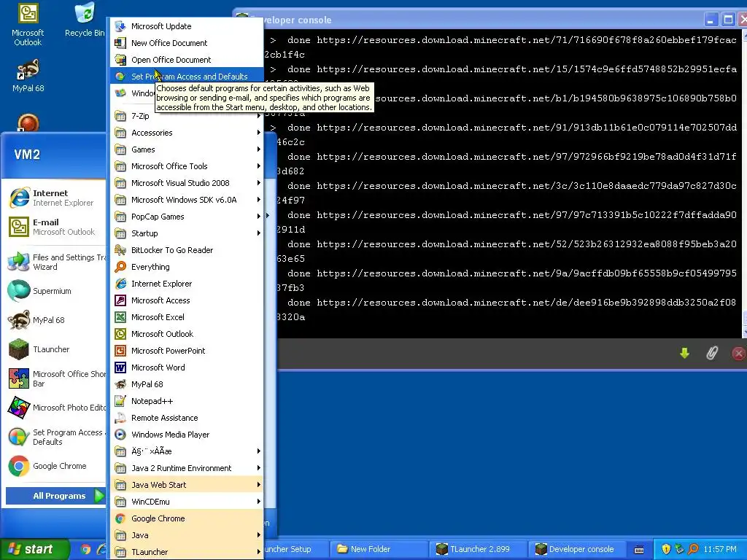Expand the Games submenu arrow
Image resolution: width=747 pixels, height=560 pixels.
tap(259, 149)
